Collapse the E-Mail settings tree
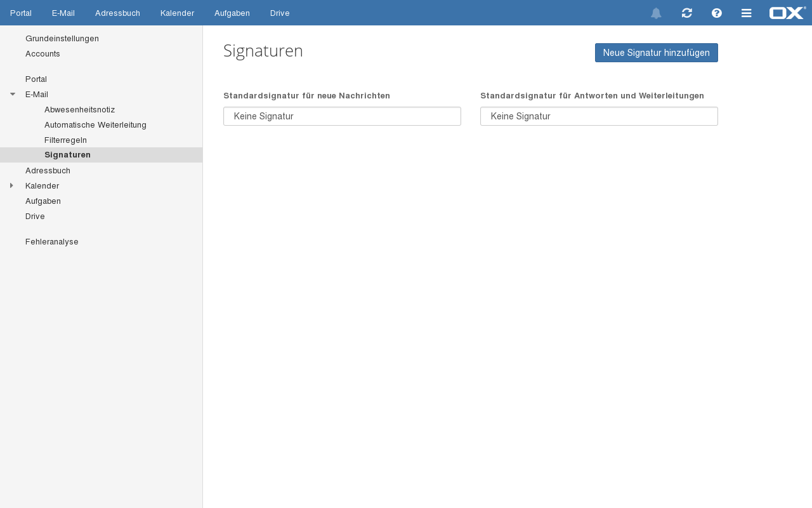Screen dimensions: 812x508 pyautogui.click(x=12, y=94)
